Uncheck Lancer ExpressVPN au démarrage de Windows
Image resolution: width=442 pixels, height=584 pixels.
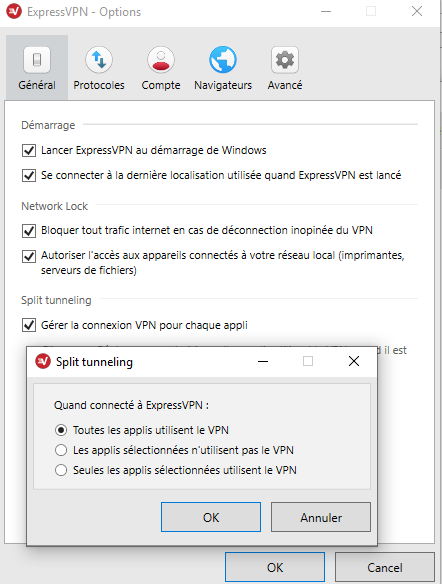pyautogui.click(x=29, y=150)
